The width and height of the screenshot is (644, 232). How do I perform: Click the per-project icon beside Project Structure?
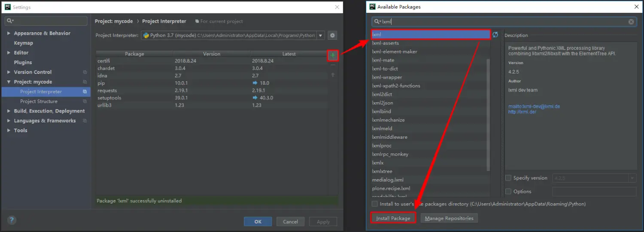85,101
